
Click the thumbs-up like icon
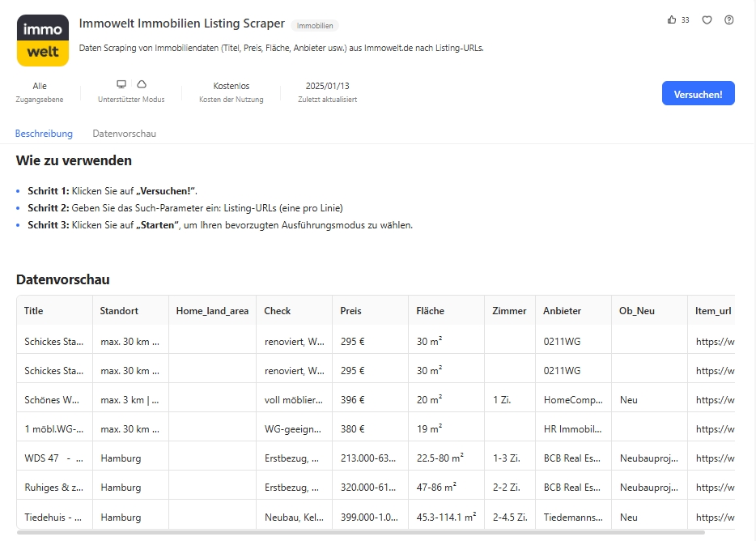pos(672,19)
